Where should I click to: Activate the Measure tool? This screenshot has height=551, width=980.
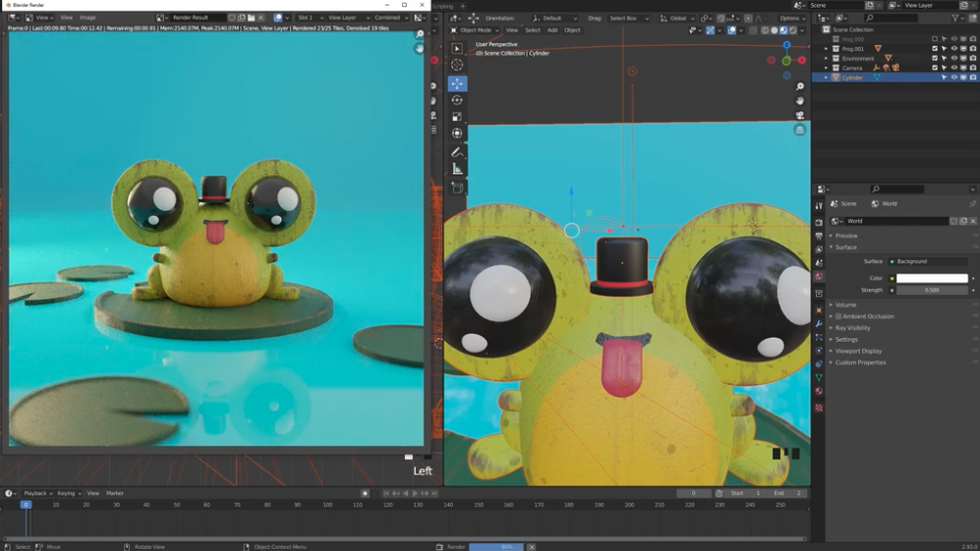click(x=457, y=170)
